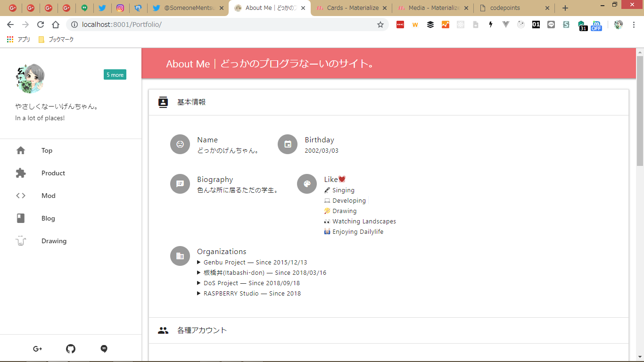Viewport: 644px width, 362px height.
Task: Switch to the codepoints tab
Action: coord(513,8)
